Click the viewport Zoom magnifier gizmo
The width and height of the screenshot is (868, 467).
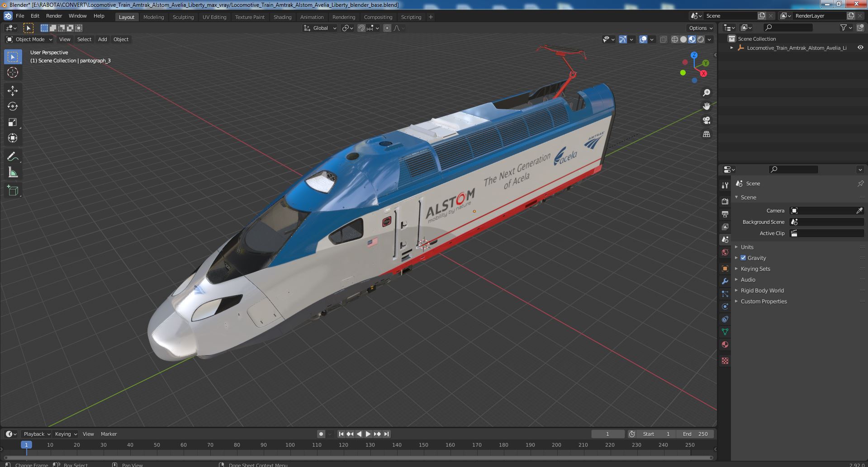point(706,93)
